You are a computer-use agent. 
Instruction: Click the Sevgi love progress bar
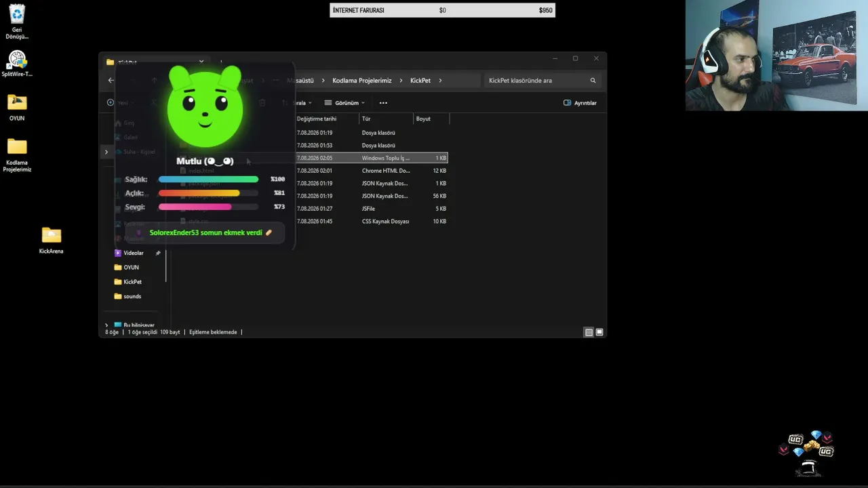208,207
